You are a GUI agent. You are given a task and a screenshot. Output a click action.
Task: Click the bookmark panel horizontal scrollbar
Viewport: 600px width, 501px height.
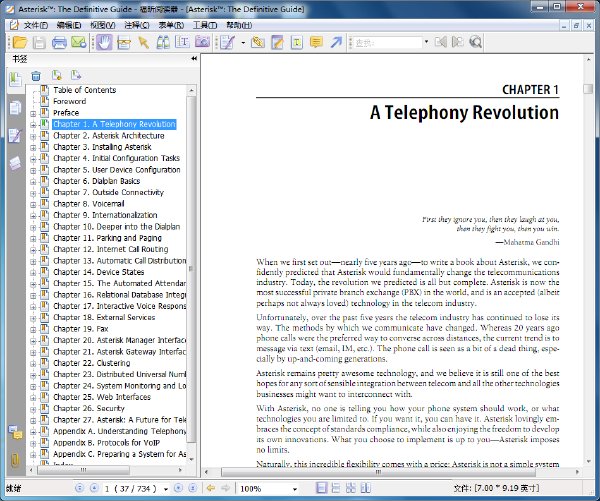click(x=83, y=470)
